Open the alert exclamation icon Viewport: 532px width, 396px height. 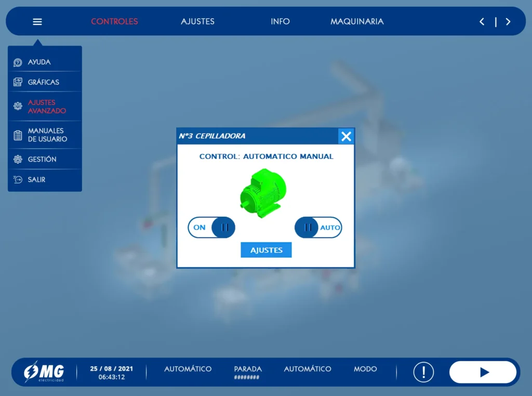[423, 372]
